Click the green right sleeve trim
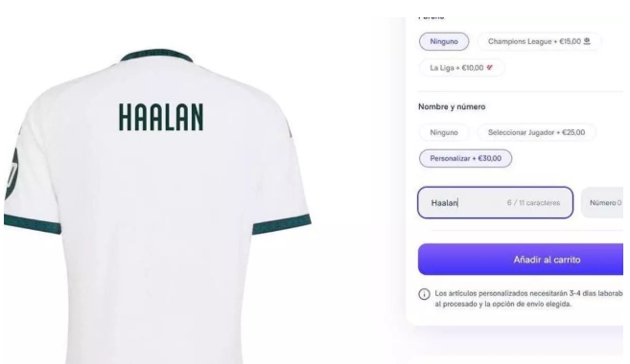The width and height of the screenshot is (630, 364). click(282, 224)
